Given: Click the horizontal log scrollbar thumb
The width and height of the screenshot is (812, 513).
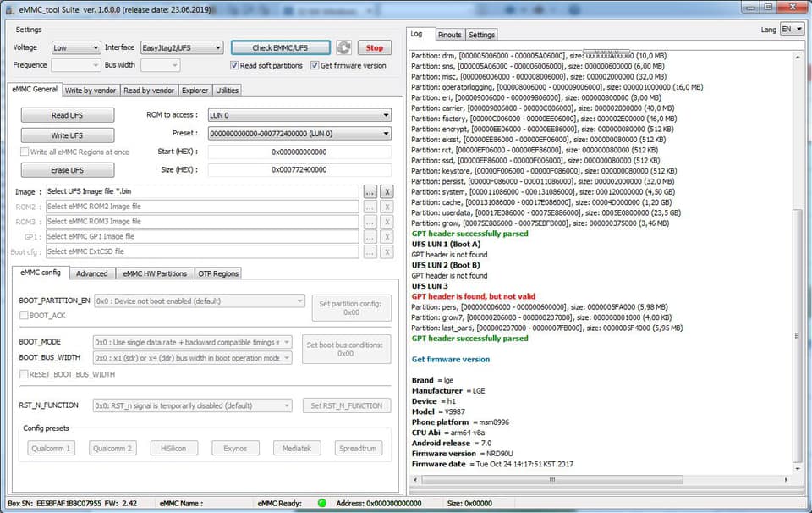Looking at the screenshot, I should tap(552, 480).
